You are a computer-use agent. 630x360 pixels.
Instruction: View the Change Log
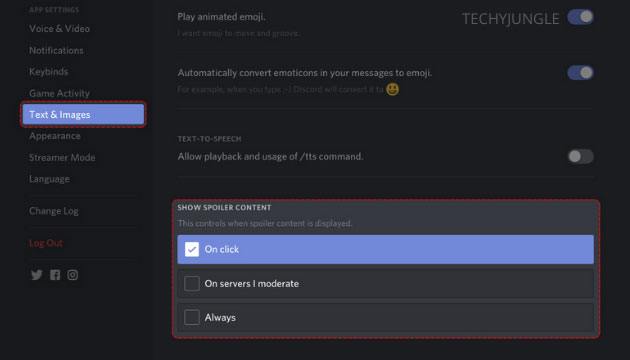54,211
